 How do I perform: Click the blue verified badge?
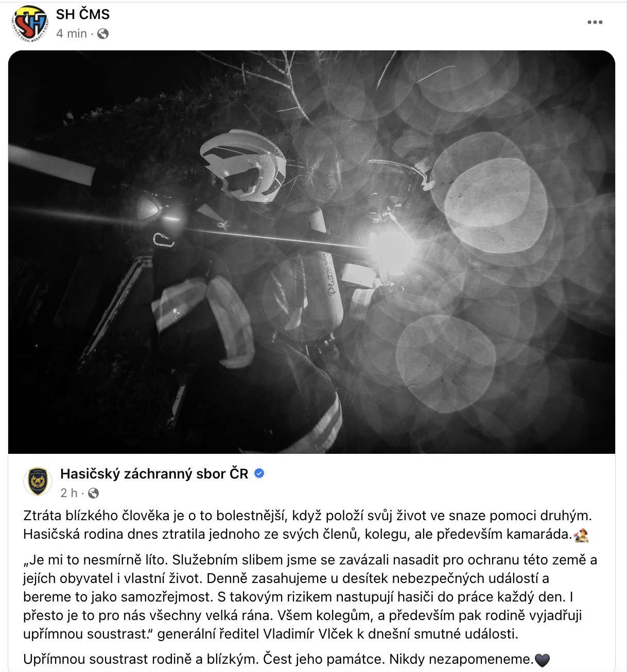(259, 473)
